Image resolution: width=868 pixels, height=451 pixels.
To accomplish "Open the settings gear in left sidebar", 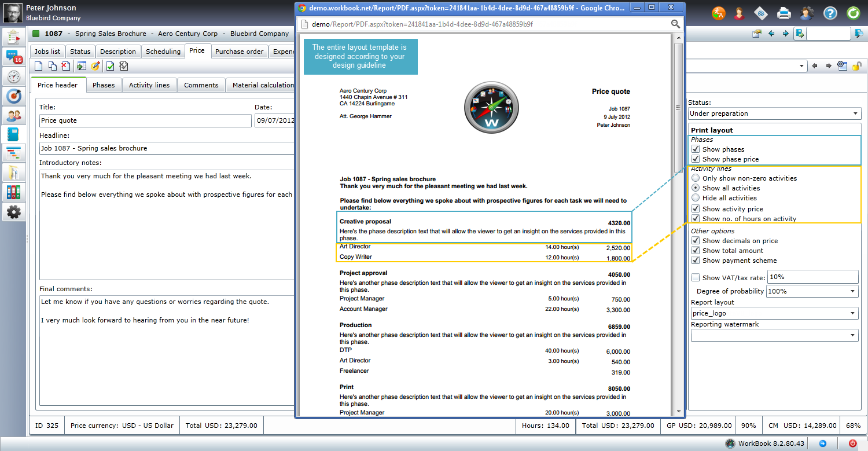I will tap(13, 212).
